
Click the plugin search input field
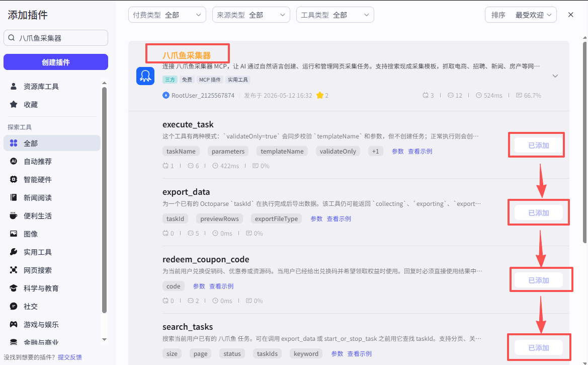(56, 38)
